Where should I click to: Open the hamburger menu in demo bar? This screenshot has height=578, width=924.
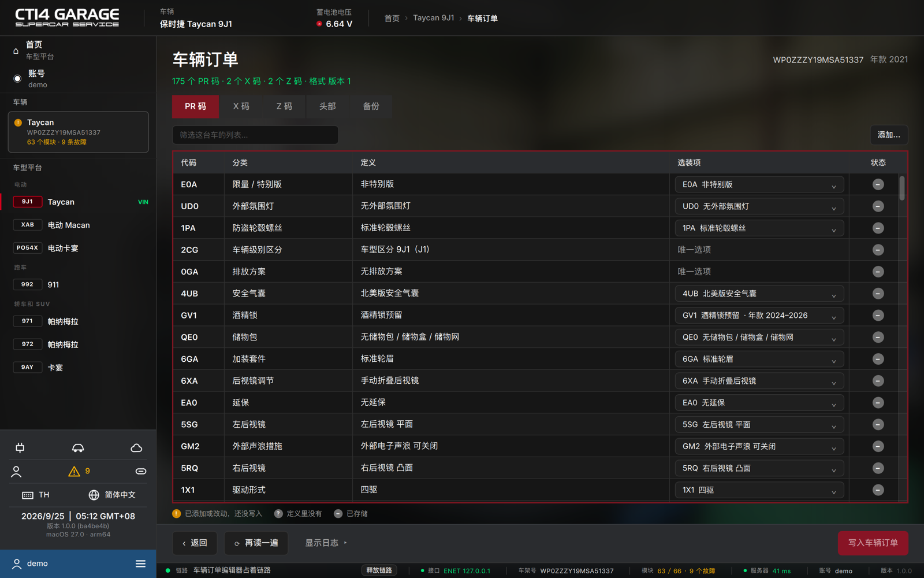pos(140,564)
